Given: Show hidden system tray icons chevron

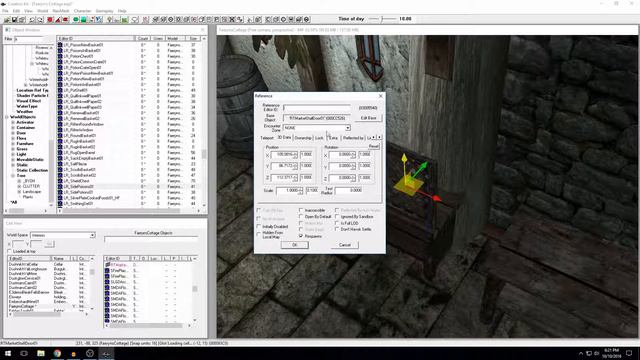Looking at the screenshot, I should [581, 353].
